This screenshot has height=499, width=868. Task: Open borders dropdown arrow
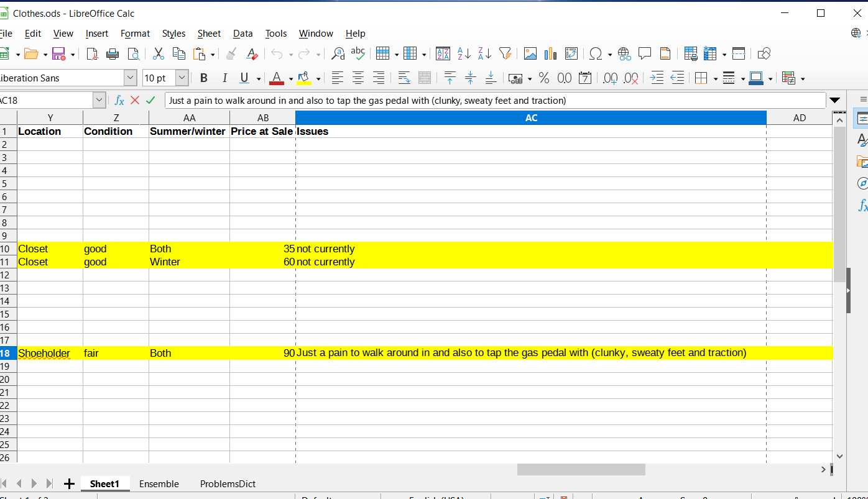pos(716,78)
